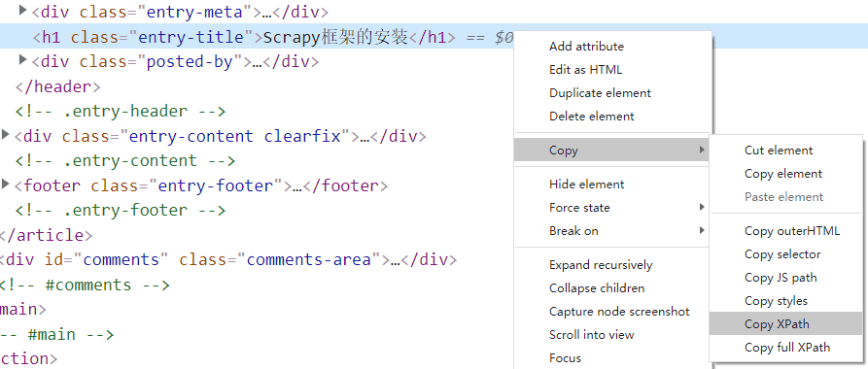
Task: Select Edit as HTML menu entry
Action: pos(586,70)
